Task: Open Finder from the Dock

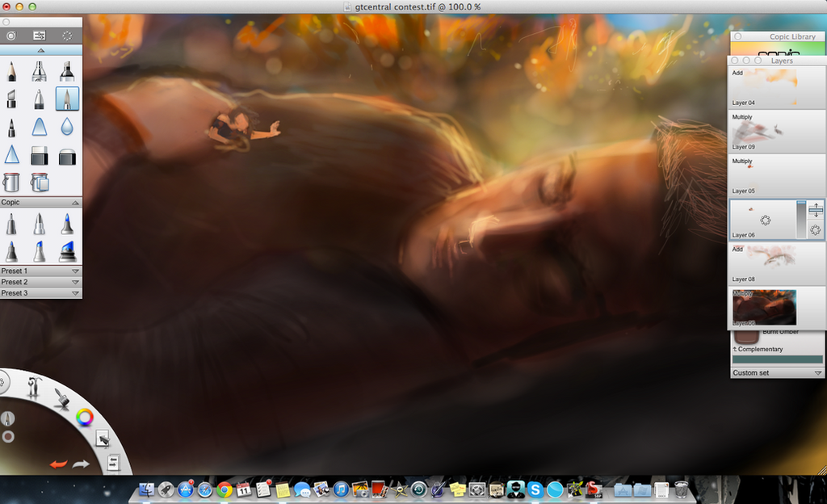Action: click(x=146, y=489)
